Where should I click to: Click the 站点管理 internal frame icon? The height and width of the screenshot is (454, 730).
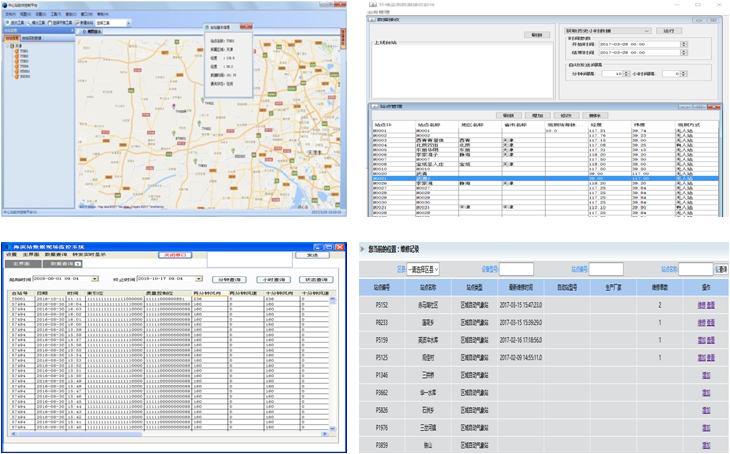coord(374,107)
